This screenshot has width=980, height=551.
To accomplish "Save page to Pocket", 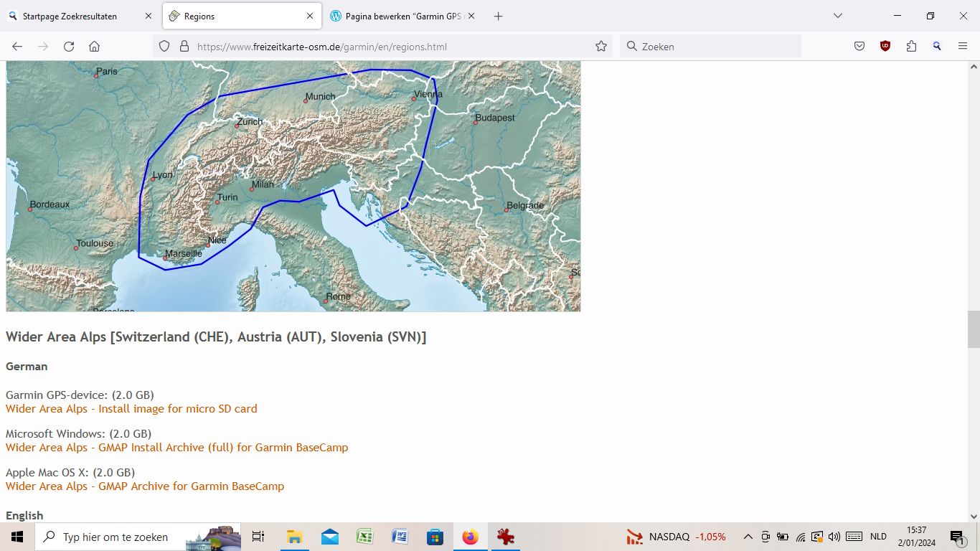I will click(859, 47).
